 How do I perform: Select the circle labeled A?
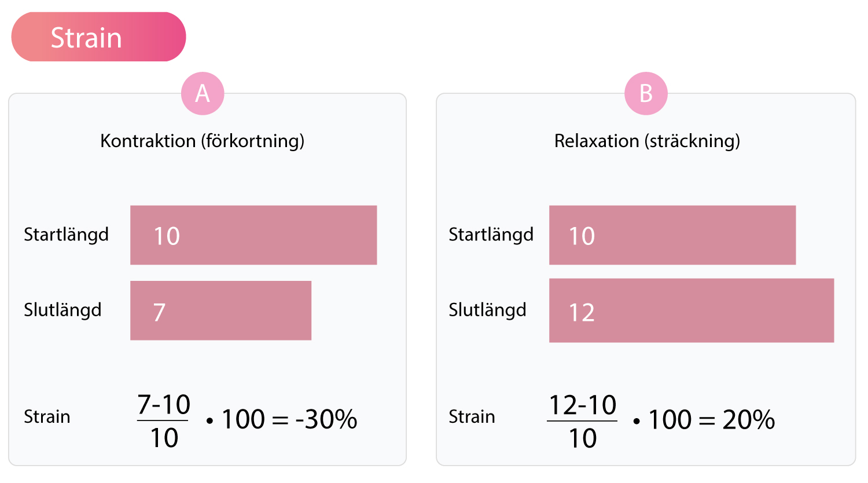coord(203,93)
